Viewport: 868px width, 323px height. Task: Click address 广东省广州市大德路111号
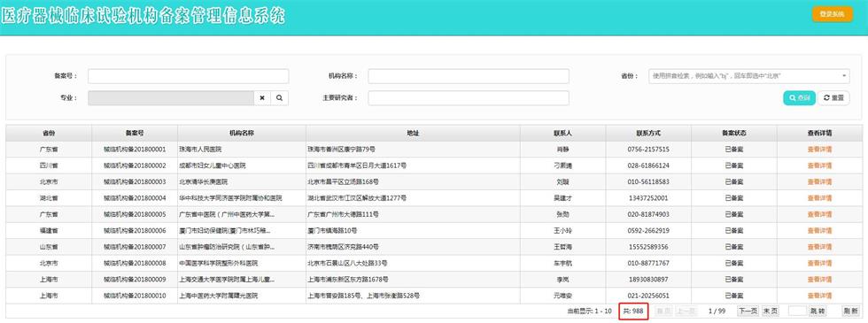[343, 214]
